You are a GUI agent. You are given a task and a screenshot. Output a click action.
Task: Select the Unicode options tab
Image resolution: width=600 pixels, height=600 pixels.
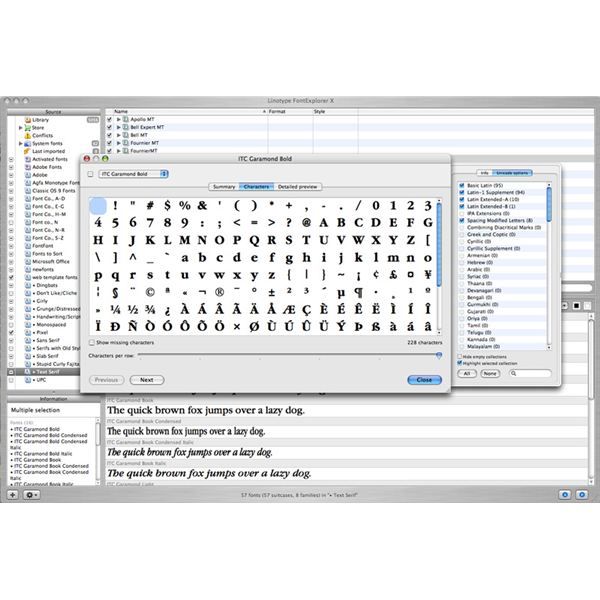pos(512,173)
